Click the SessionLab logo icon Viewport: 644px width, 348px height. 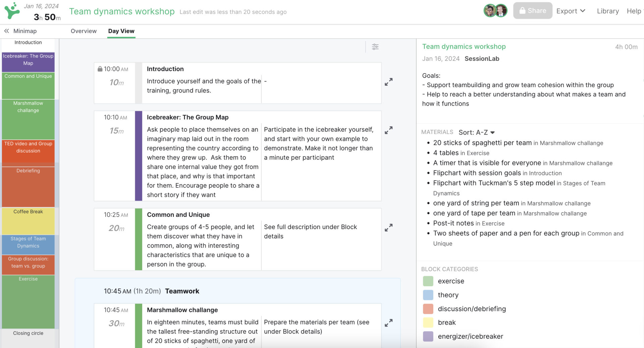tap(12, 11)
